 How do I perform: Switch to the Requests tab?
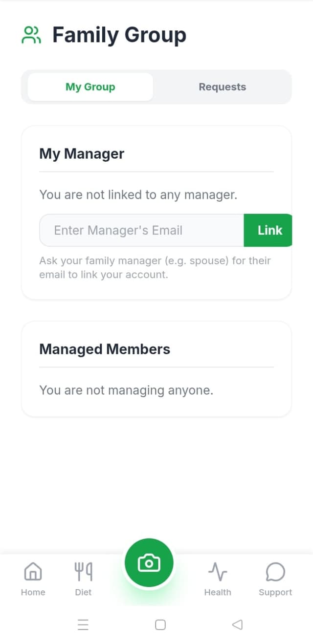coord(222,86)
